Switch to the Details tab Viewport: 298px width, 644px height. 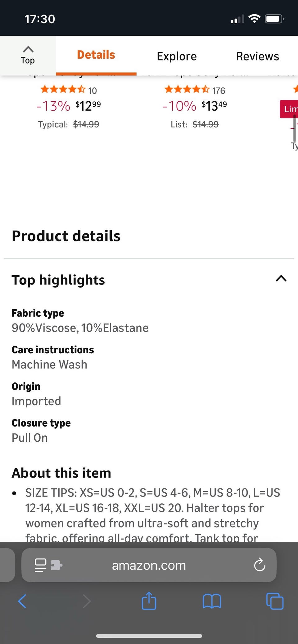[96, 55]
